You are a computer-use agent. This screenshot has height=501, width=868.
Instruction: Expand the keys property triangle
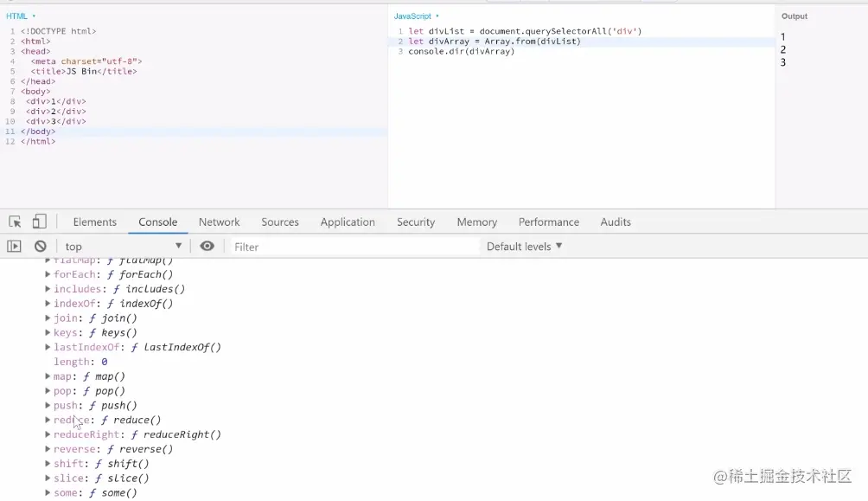coord(48,332)
